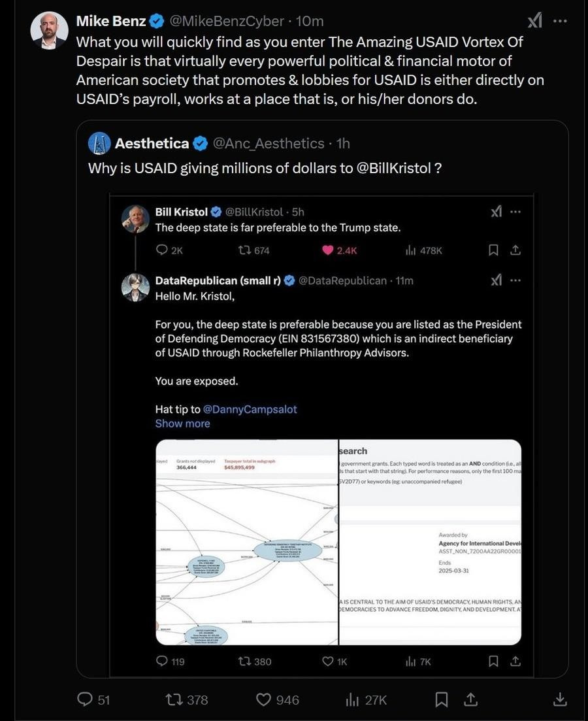Share Mike Benz's post
The width and height of the screenshot is (588, 721).
coord(470,699)
